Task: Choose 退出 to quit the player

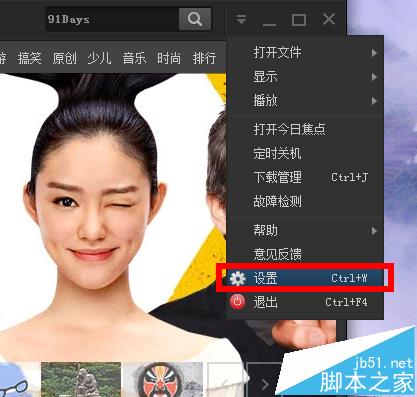Action: click(x=305, y=302)
